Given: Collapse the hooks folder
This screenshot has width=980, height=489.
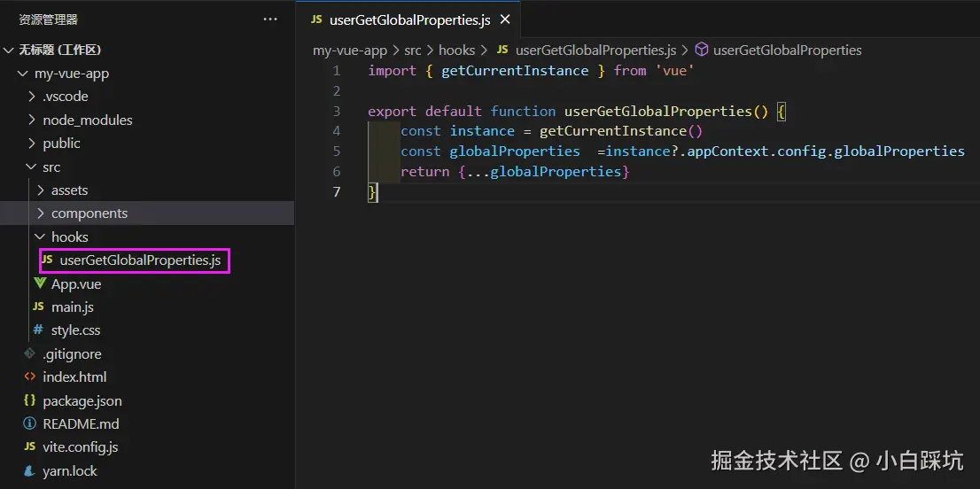Looking at the screenshot, I should coord(41,237).
